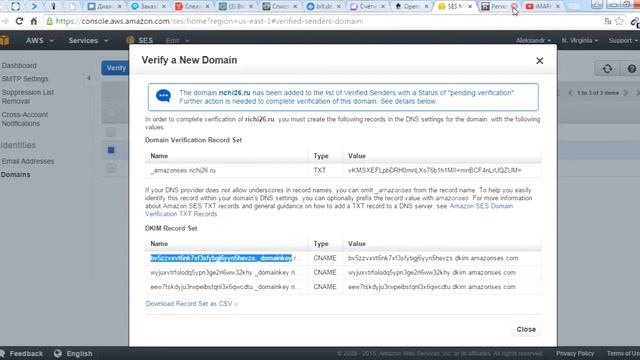
Task: Select the eew7tskdyju3rwpe dkim.amazonses.com value
Action: point(431,287)
